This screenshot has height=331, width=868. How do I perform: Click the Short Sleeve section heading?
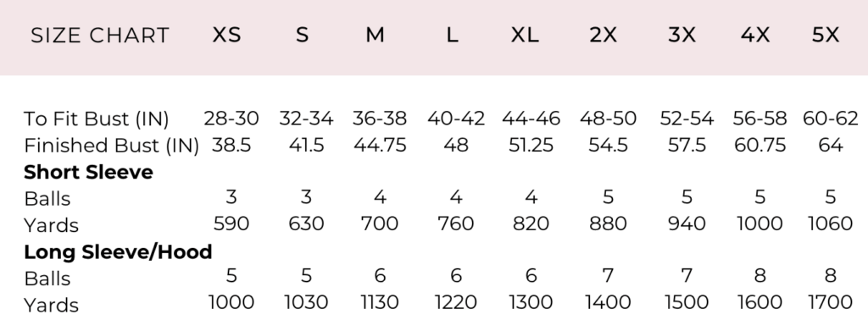point(88,172)
